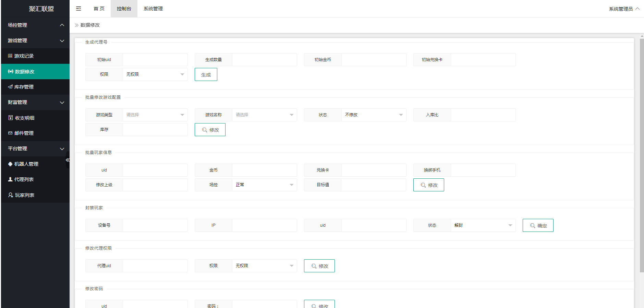Click the mail management envelope icon
The width and height of the screenshot is (644, 308).
click(x=10, y=133)
